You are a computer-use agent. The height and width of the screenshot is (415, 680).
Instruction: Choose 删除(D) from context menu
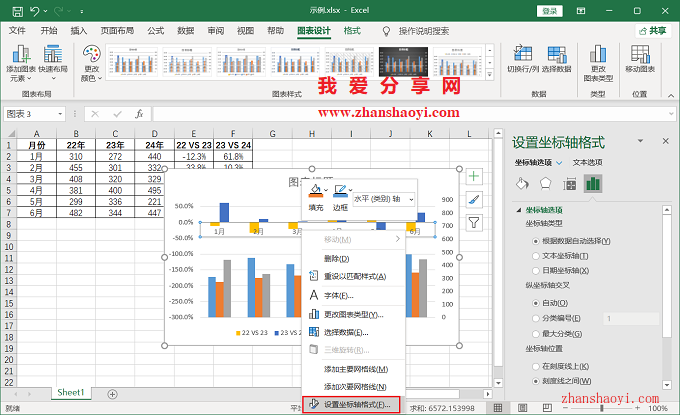pyautogui.click(x=354, y=259)
